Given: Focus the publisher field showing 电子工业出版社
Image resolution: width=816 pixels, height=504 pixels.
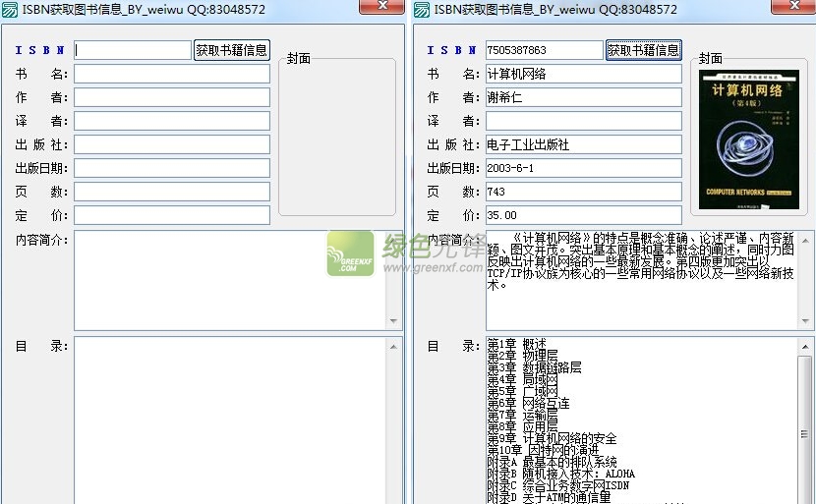Looking at the screenshot, I should tap(583, 144).
